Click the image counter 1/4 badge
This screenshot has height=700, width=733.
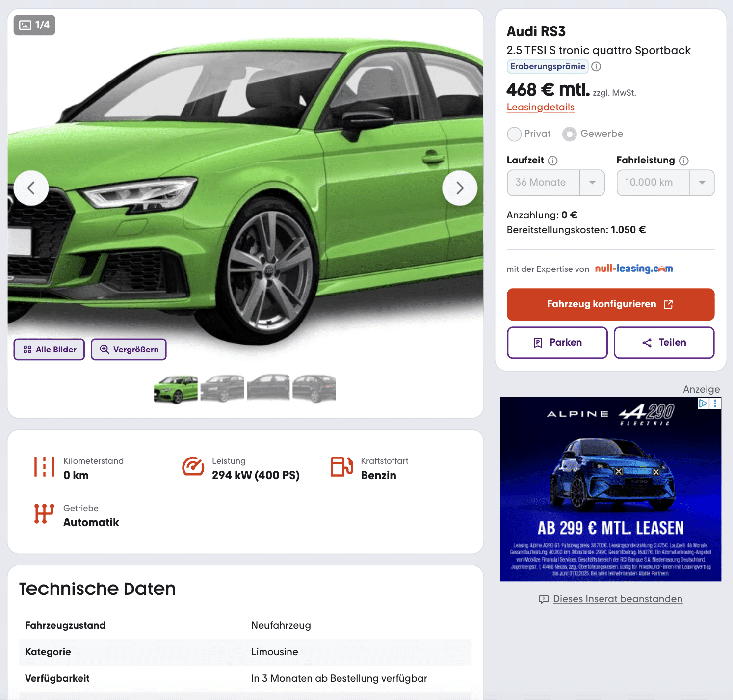(x=34, y=25)
